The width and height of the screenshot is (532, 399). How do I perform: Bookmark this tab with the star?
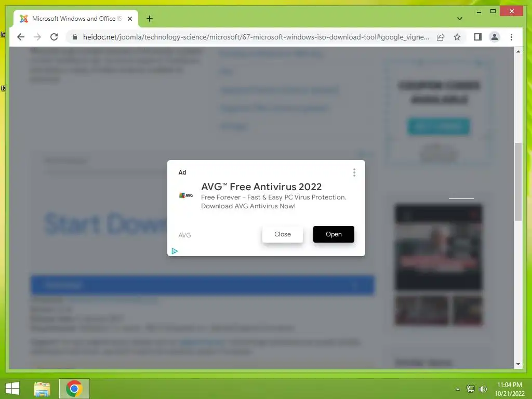pyautogui.click(x=457, y=37)
